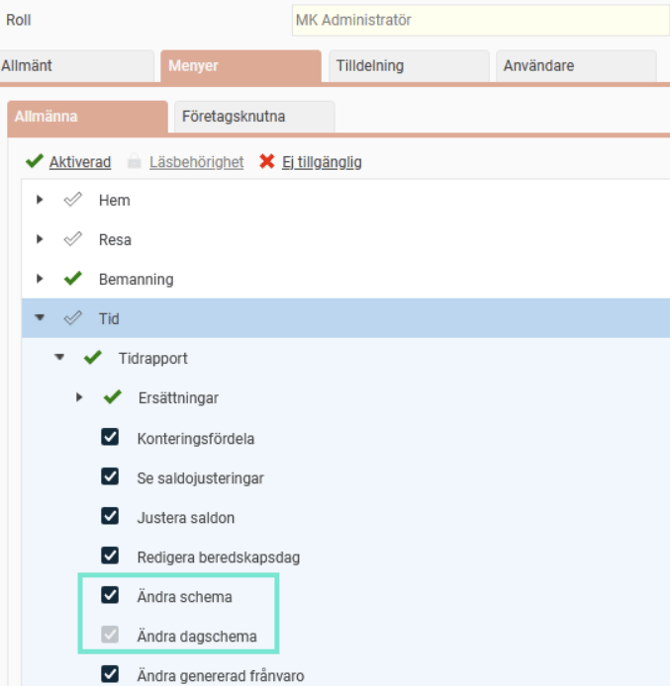Click the green checkmark icon beside Bemanning
Screen dimensions: 670x686
72,279
